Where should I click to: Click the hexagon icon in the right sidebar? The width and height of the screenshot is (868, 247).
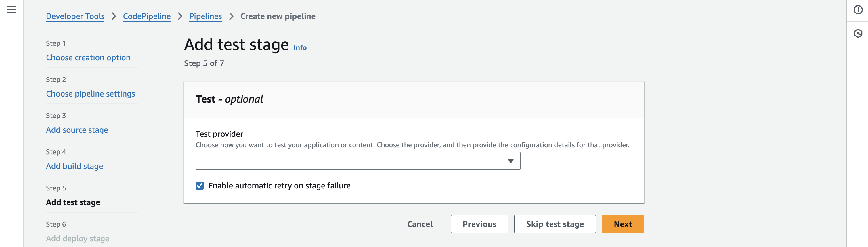[858, 33]
